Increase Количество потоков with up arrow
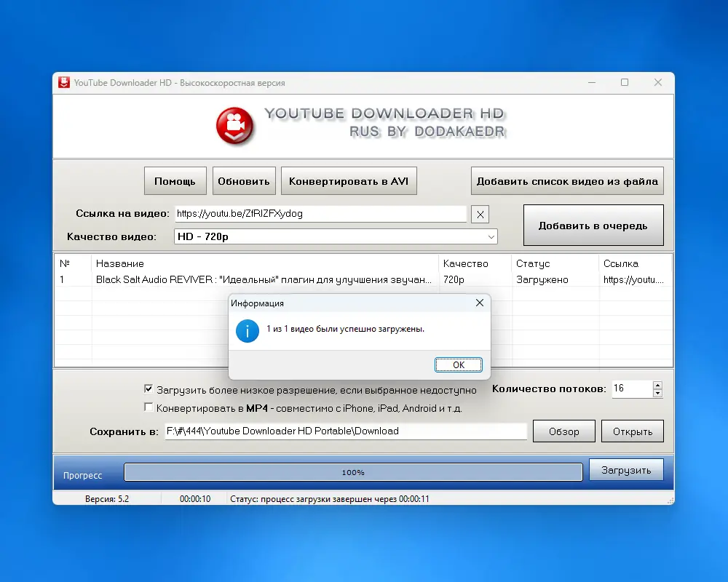Viewport: 728px width, 582px height. click(657, 386)
